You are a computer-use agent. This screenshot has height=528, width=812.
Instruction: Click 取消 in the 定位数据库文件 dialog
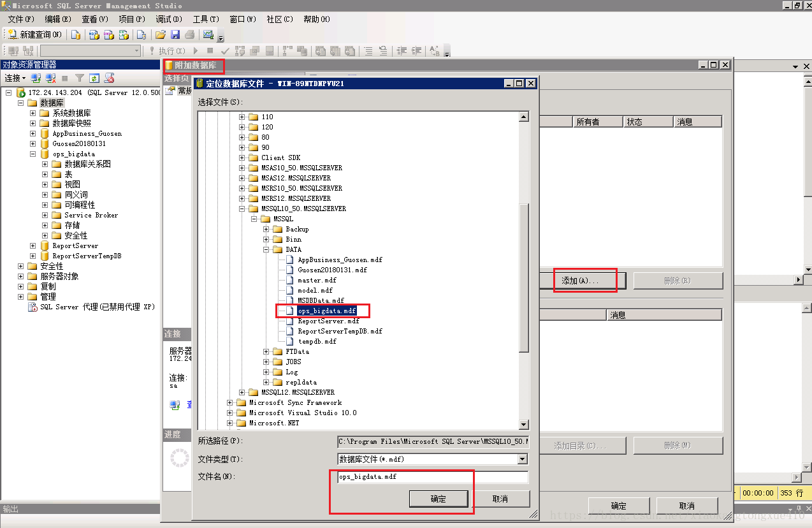[500, 499]
